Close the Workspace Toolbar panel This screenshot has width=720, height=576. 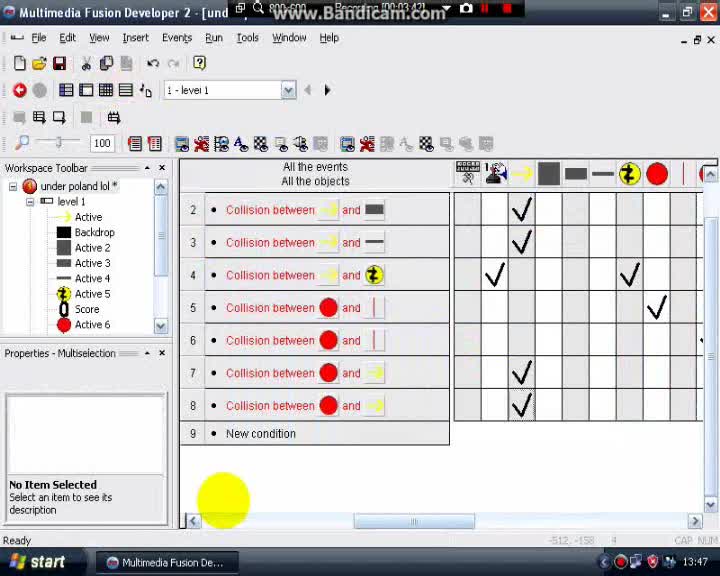[x=162, y=168]
